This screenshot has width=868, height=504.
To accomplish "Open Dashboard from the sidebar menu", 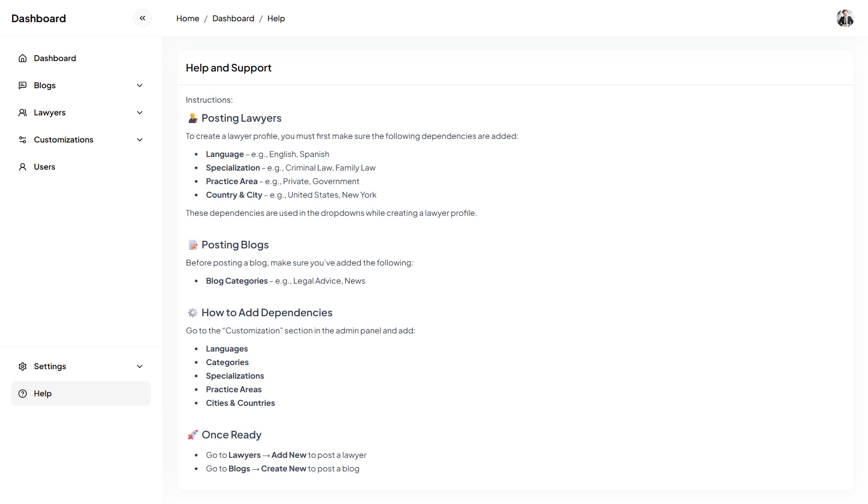I will (81, 58).
